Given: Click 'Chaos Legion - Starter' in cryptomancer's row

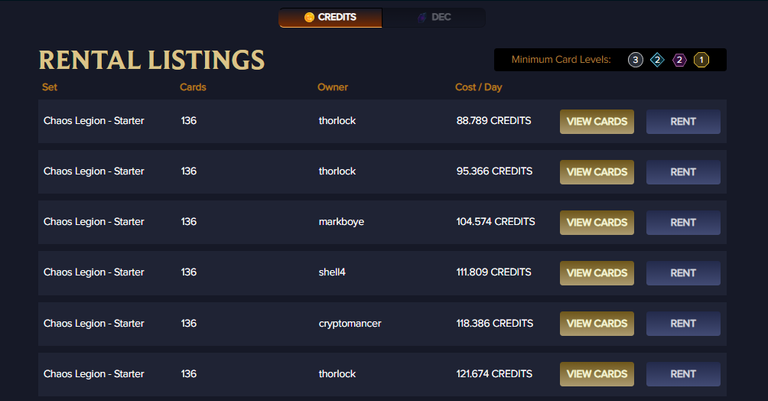Looking at the screenshot, I should tap(94, 324).
